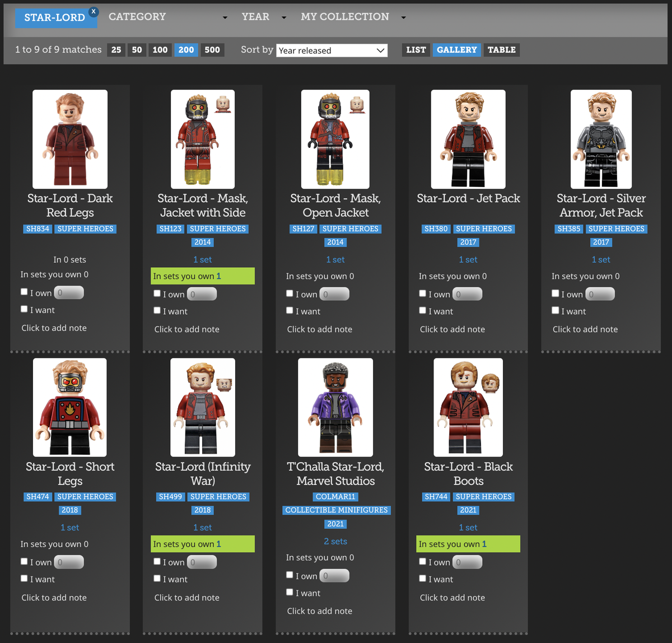Click the SH123 tag
The width and height of the screenshot is (672, 643).
click(171, 229)
